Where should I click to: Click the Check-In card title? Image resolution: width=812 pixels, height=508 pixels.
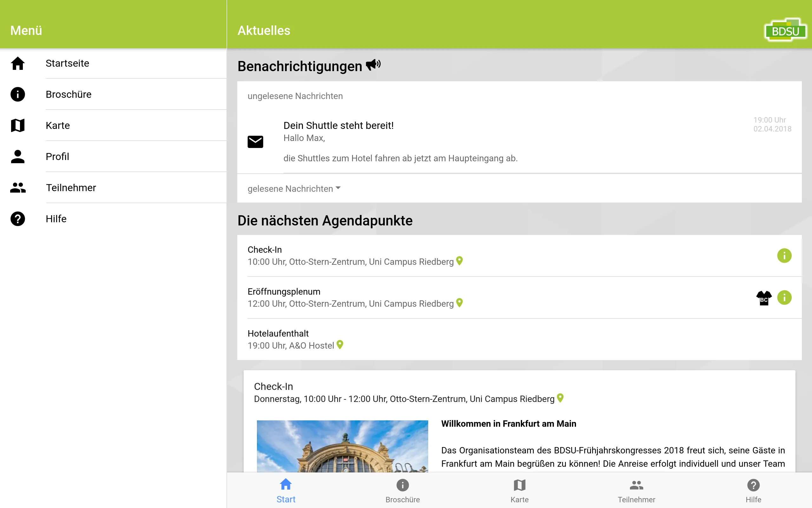[x=273, y=386]
